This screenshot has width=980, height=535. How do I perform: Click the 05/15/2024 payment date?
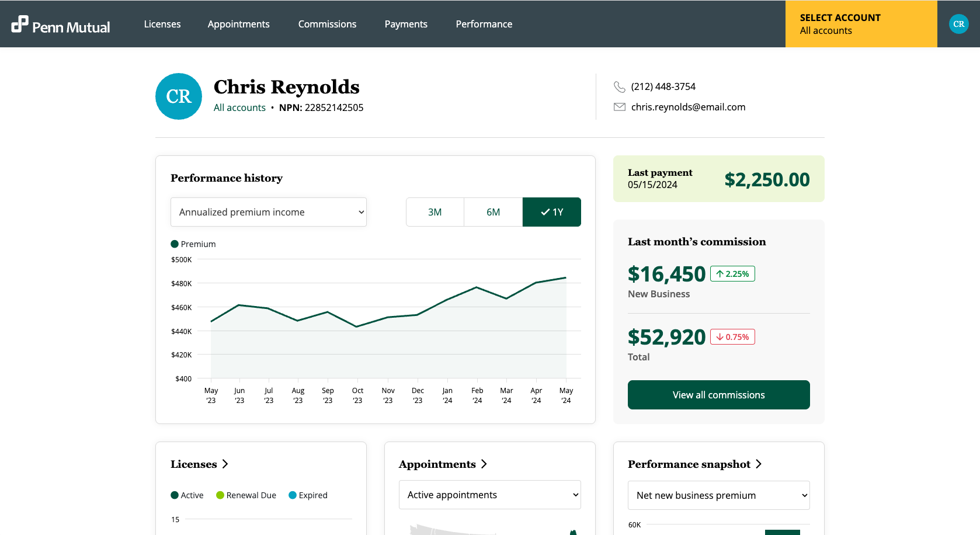coord(652,185)
